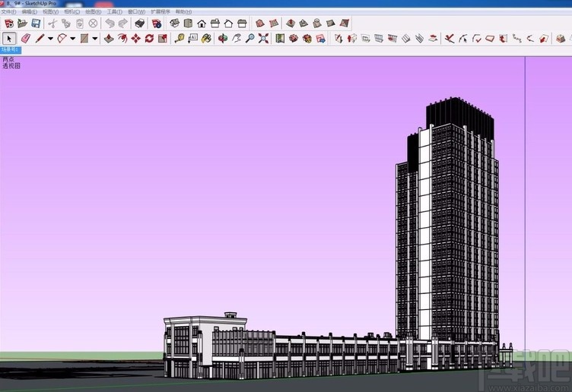Click the Paste clipboard icon
The image size is (572, 392).
pos(80,24)
